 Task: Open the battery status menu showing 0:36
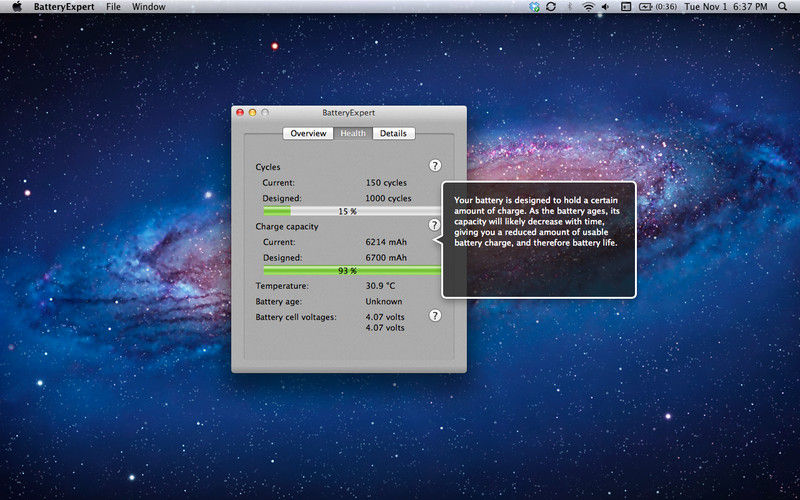[x=658, y=7]
